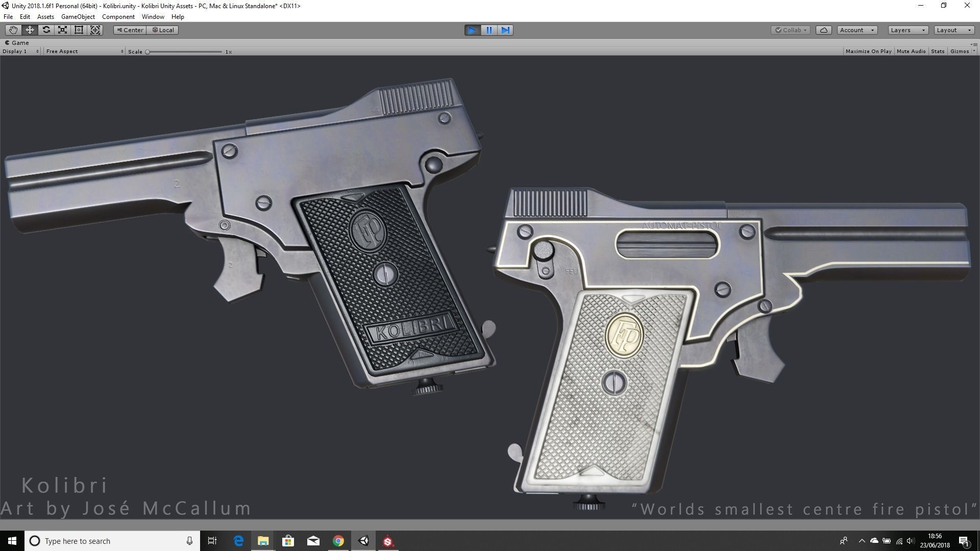Minimize the Unity window
Image resolution: width=980 pixels, height=551 pixels.
tap(921, 6)
